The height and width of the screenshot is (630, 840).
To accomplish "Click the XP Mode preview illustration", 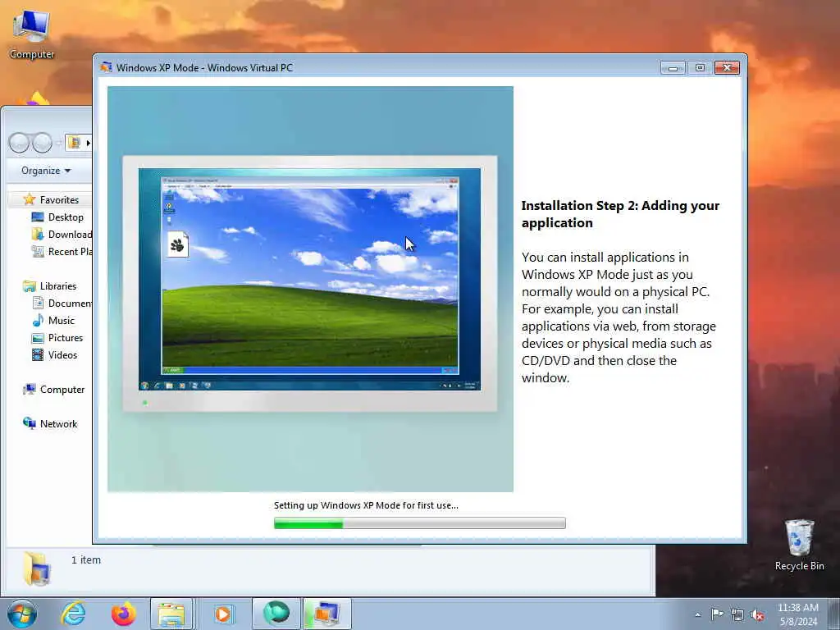I will coord(310,289).
